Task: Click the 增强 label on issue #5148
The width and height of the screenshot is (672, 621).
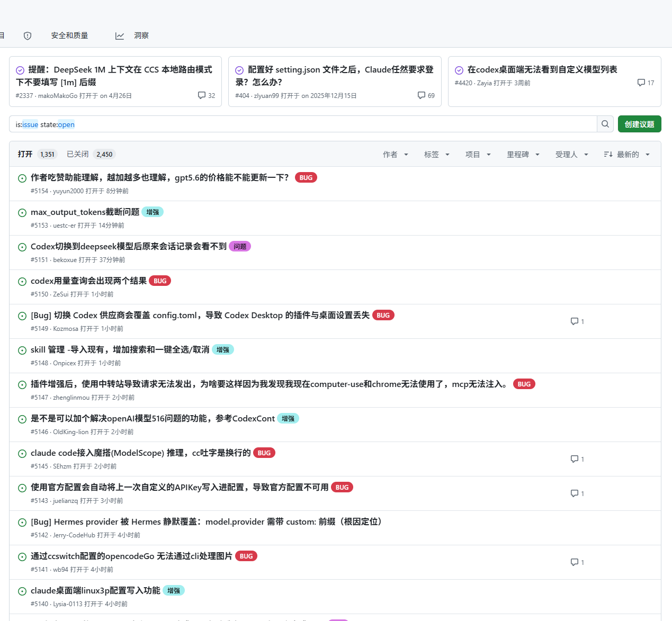Action: pyautogui.click(x=223, y=349)
